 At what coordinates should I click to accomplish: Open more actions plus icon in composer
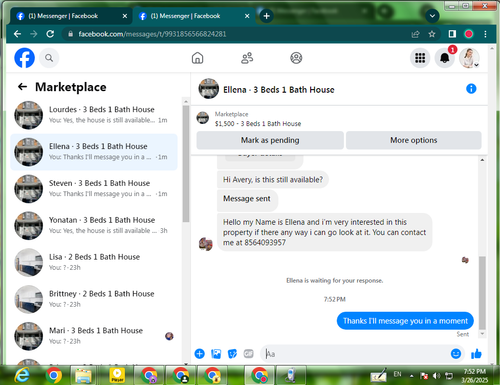point(199,354)
